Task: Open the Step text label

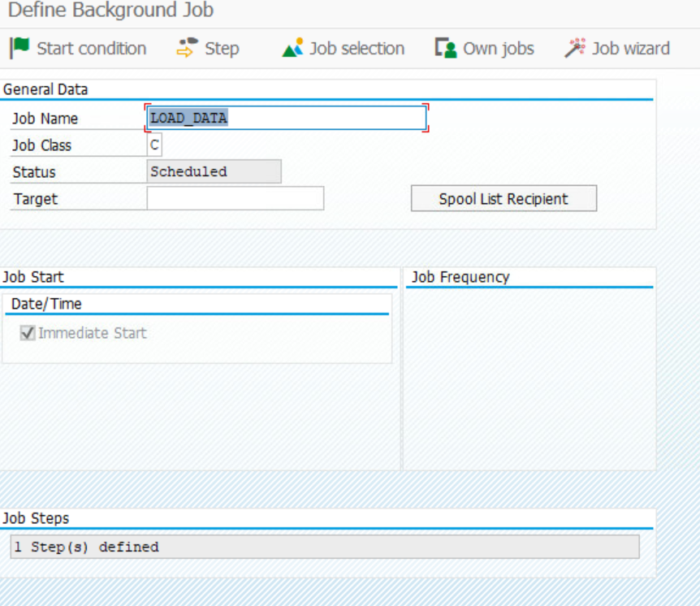Action: point(222,49)
